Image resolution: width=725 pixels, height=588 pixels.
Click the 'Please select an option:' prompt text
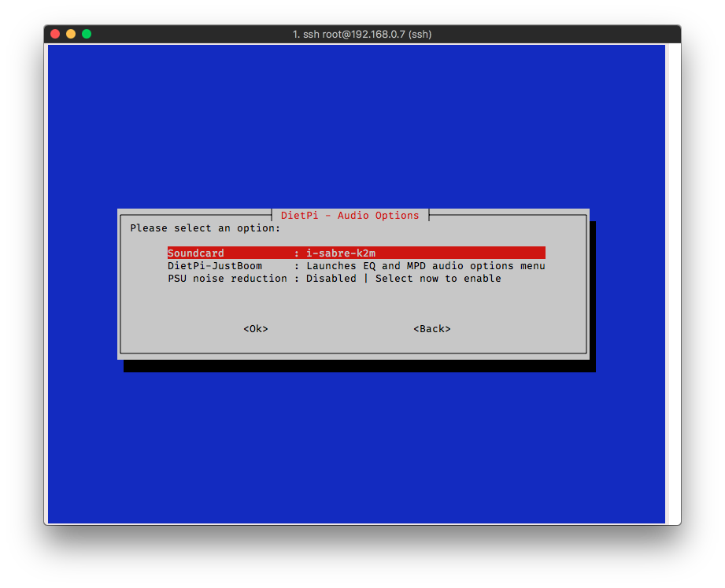point(205,228)
